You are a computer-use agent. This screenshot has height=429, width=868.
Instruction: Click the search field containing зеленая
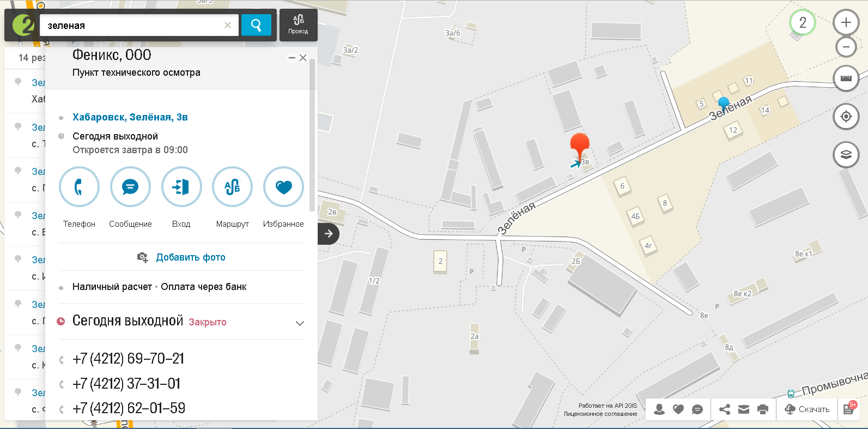pos(133,26)
